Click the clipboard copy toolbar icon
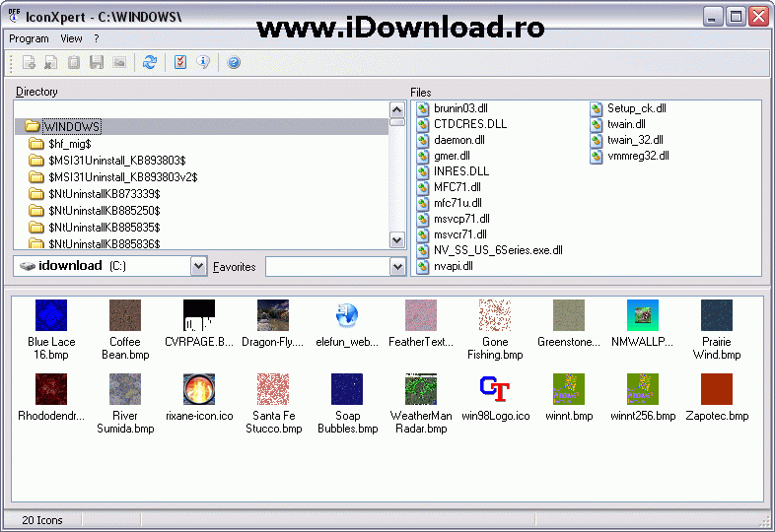 74,63
